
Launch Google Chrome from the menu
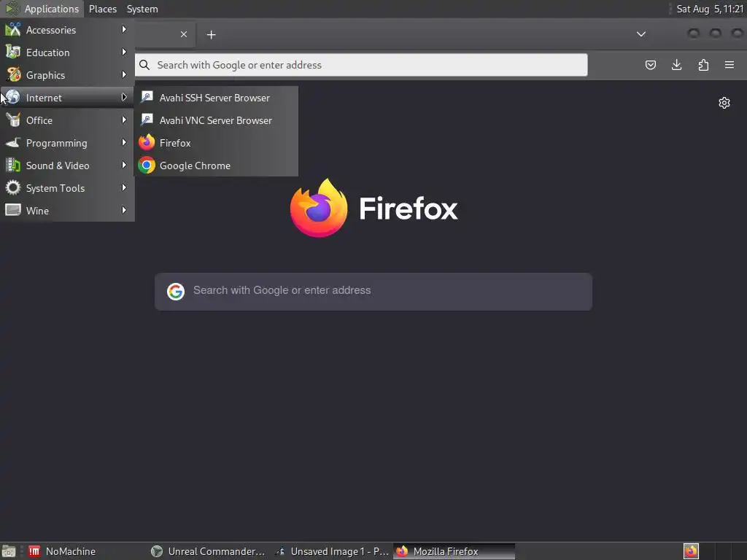click(x=216, y=166)
